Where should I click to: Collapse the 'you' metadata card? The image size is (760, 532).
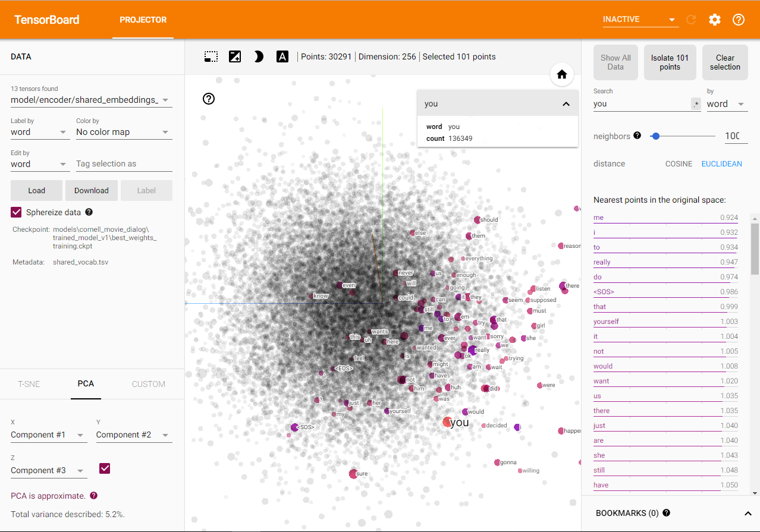pyautogui.click(x=566, y=104)
